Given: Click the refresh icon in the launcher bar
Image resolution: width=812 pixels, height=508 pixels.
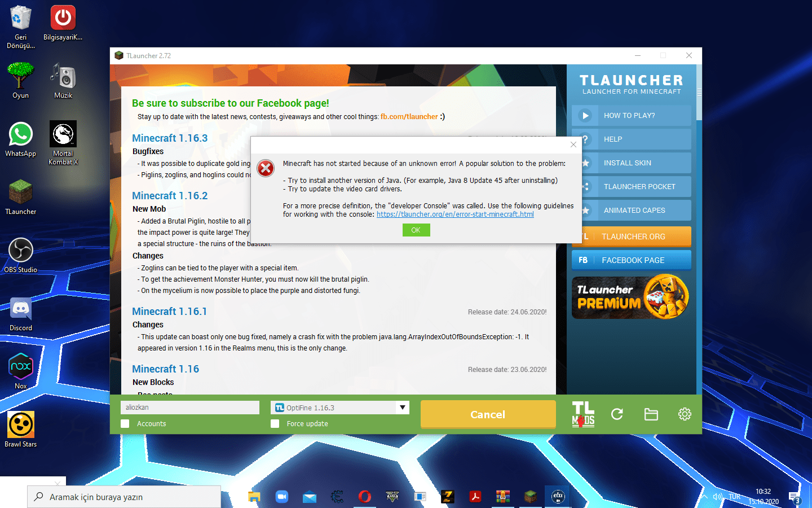Looking at the screenshot, I should pos(617,414).
